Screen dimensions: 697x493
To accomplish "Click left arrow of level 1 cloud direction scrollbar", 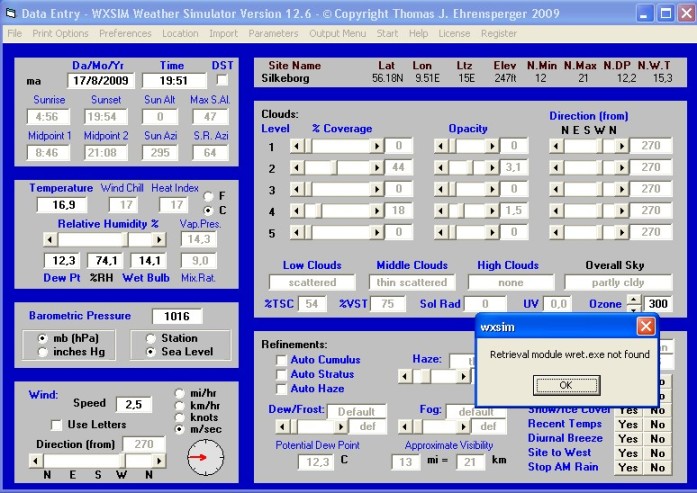I will [556, 146].
